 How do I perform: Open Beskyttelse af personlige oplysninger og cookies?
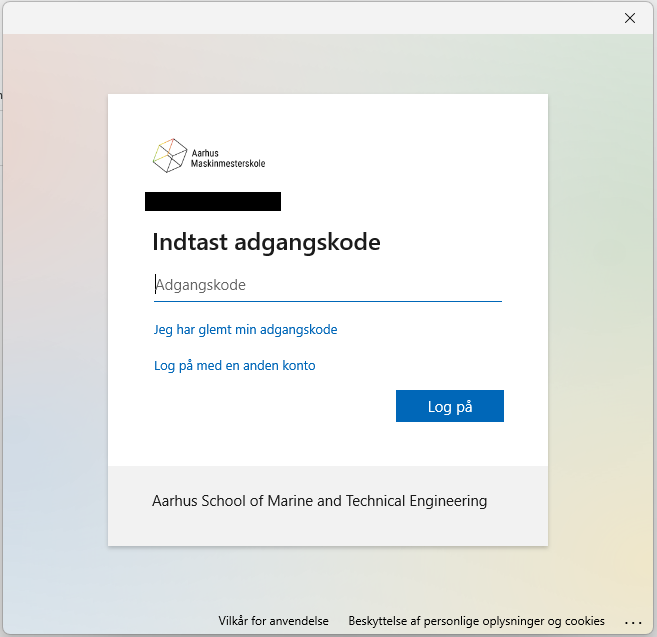tap(476, 621)
